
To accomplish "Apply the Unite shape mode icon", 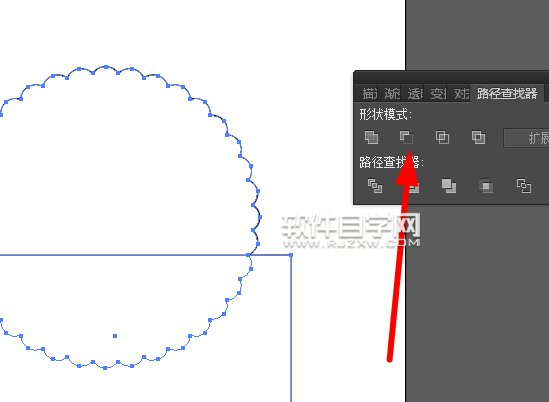I will tap(371, 137).
